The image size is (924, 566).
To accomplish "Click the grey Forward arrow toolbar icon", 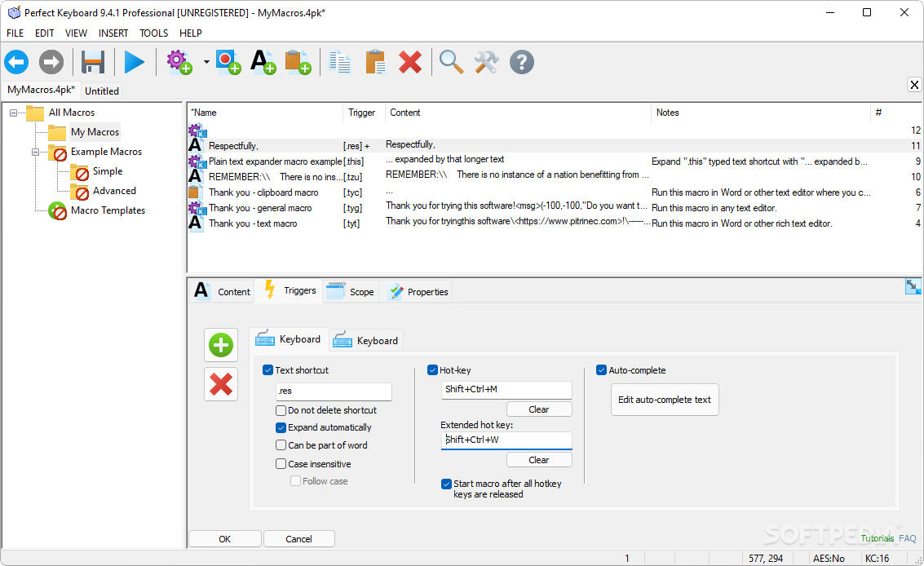I will pos(51,62).
